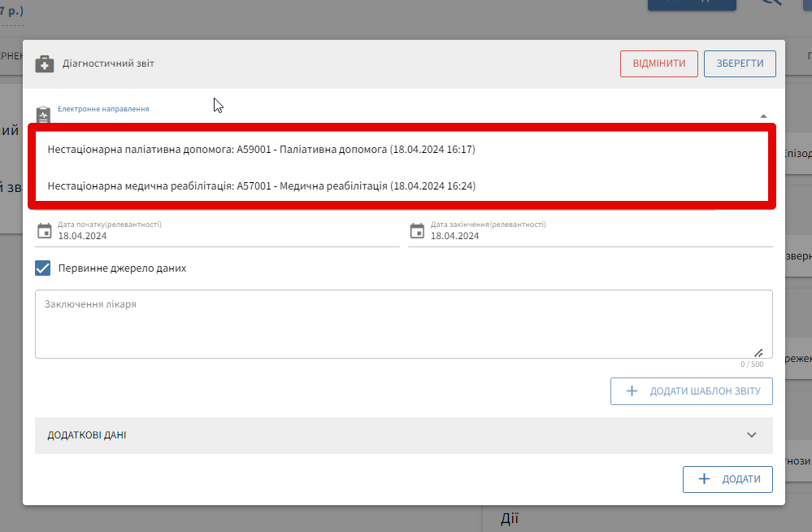812x532 pixels.
Task: Collapse the Електронне направлення dropdown arrow
Action: 763,116
